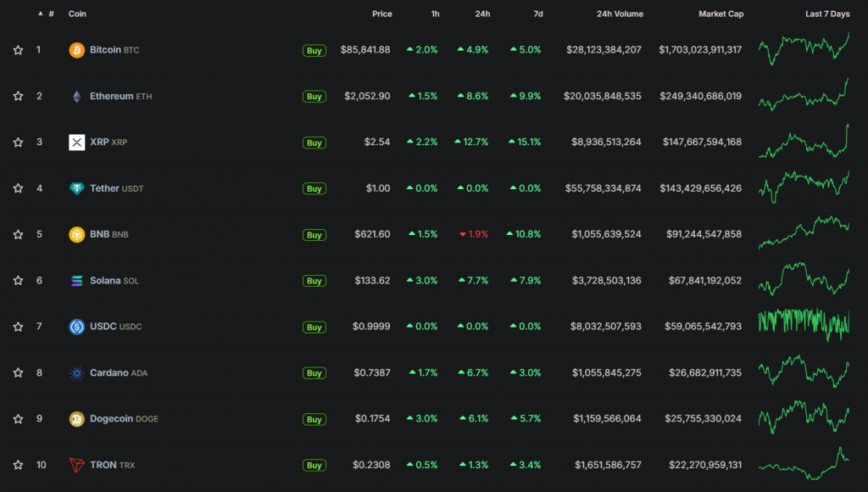
Task: Favorite Bitcoin with its star icon
Action: point(19,50)
